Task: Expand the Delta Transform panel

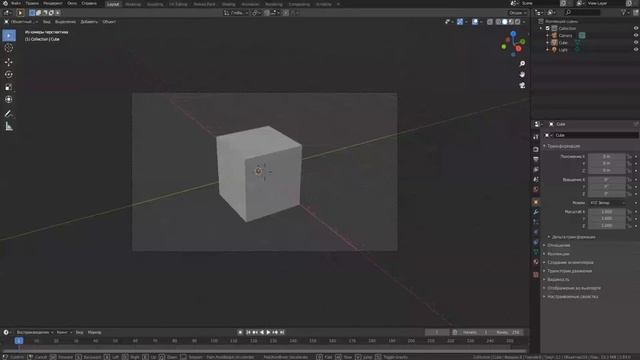Action: click(x=573, y=237)
